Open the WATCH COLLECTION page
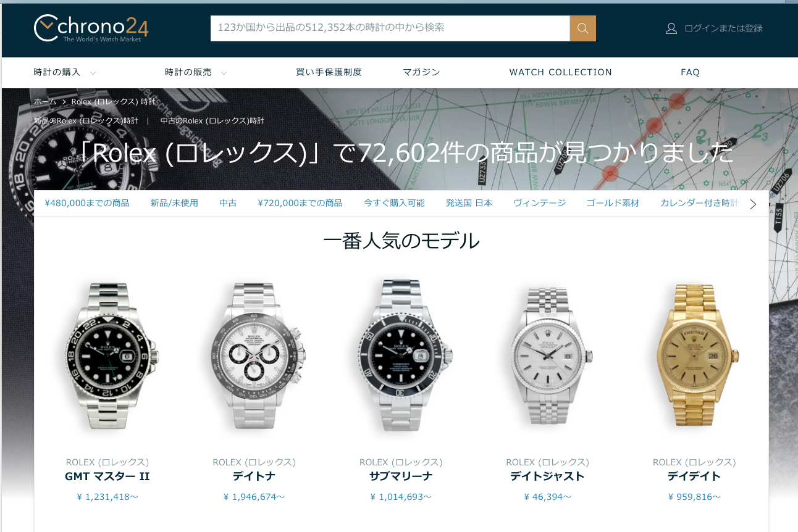 (x=560, y=72)
